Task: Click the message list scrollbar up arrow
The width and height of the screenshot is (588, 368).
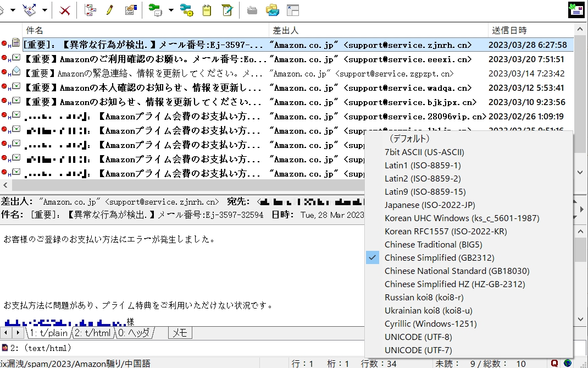Action: pyautogui.click(x=580, y=30)
